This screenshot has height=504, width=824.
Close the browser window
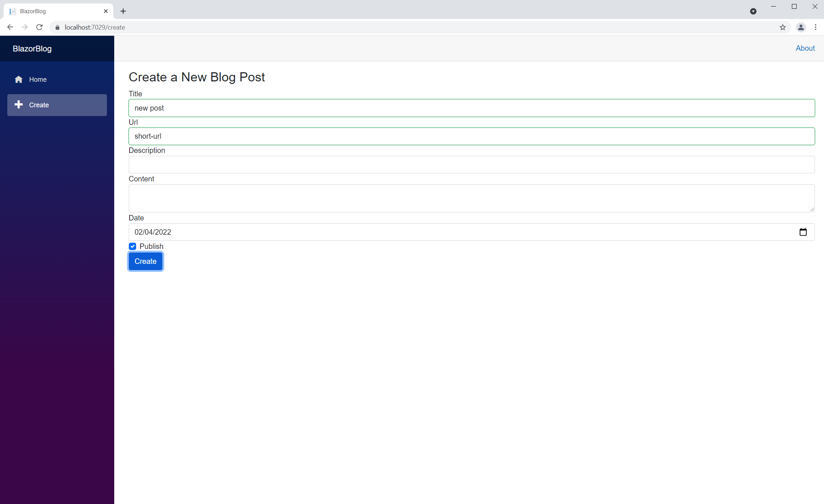tap(815, 7)
